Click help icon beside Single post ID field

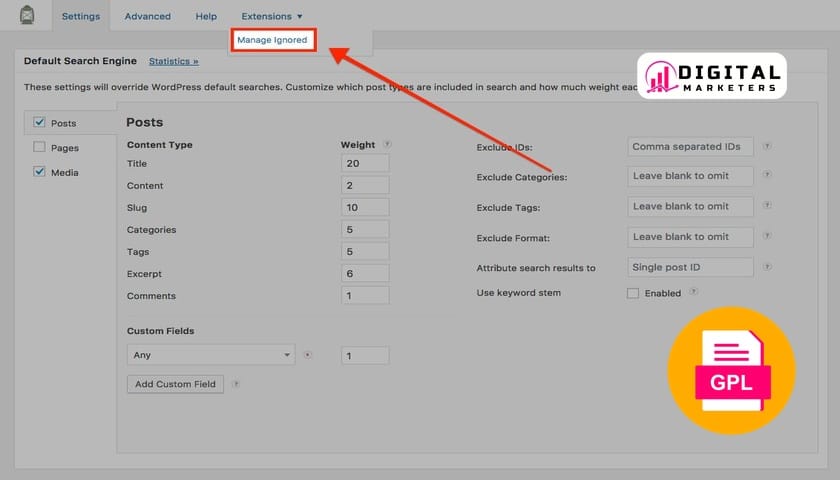(x=767, y=268)
